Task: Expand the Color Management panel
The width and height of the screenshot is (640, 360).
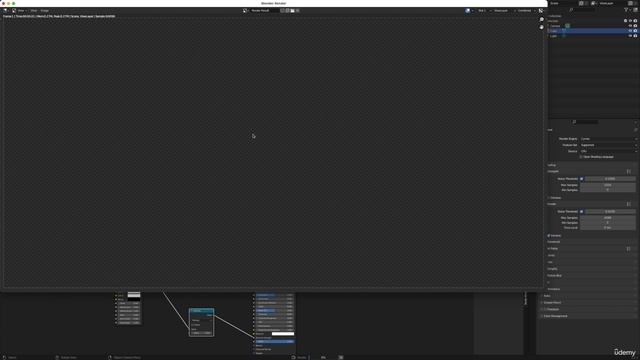Action: click(x=555, y=316)
